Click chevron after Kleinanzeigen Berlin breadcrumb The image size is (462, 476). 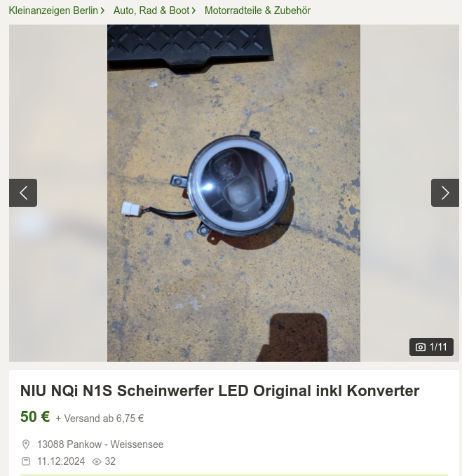102,11
